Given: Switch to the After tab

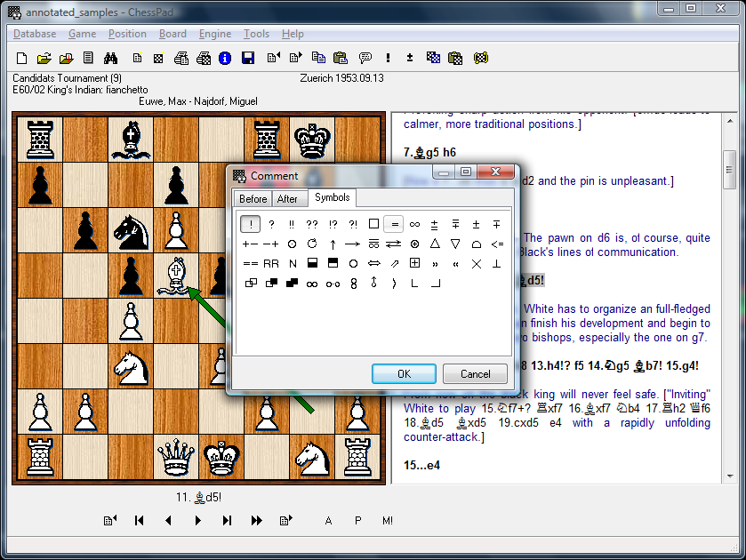Looking at the screenshot, I should pyautogui.click(x=287, y=198).
